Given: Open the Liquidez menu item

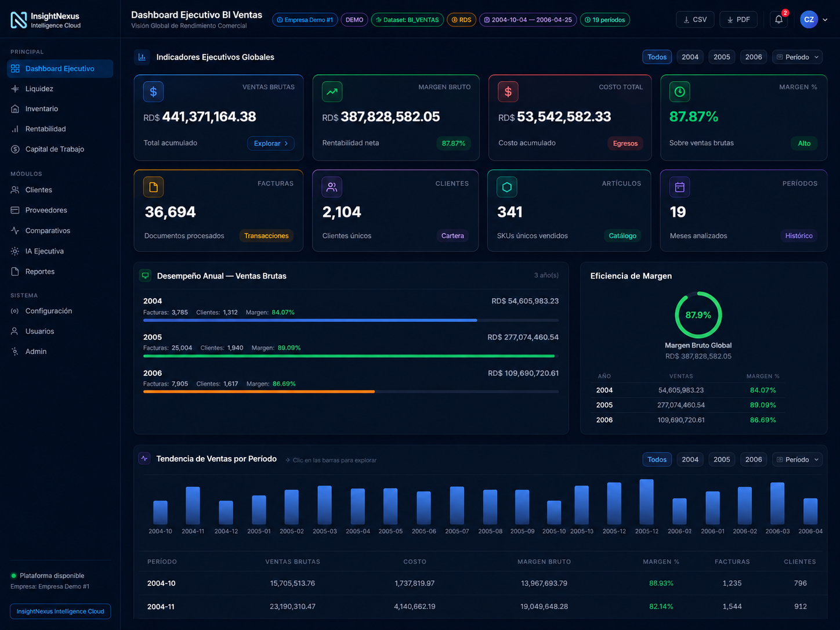Looking at the screenshot, I should tap(60, 89).
